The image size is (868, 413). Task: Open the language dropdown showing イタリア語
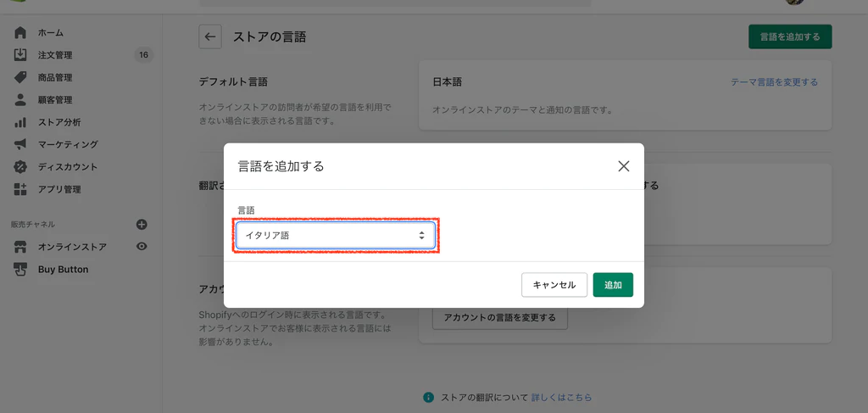pyautogui.click(x=335, y=236)
